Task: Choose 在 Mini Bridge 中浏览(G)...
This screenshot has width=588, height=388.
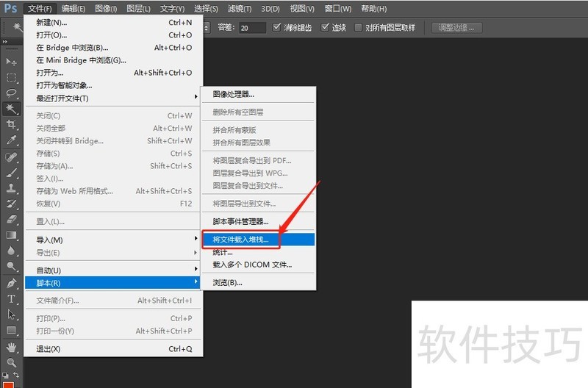Action: coord(114,60)
